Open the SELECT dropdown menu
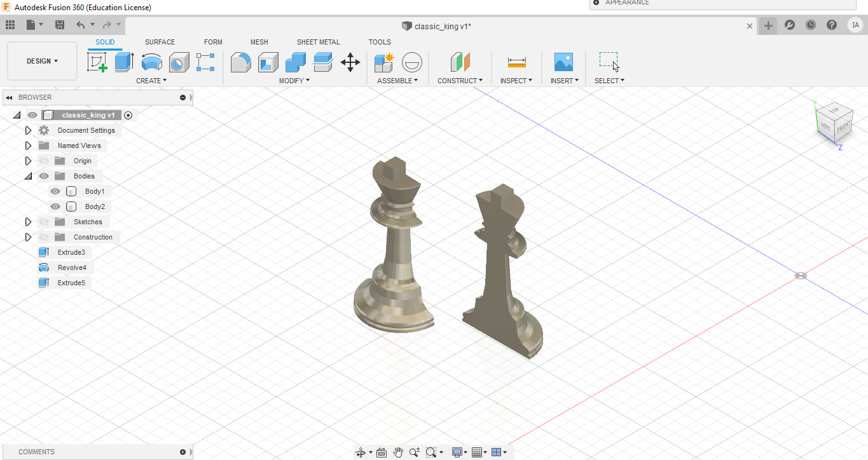Image resolution: width=868 pixels, height=460 pixels. tap(609, 81)
